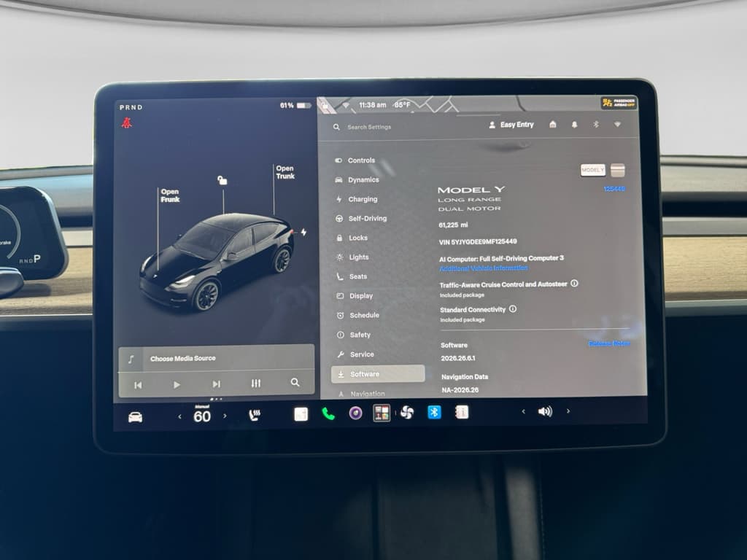Tap the lock icon in the status bar
The width and height of the screenshot is (747, 560).
[325, 106]
